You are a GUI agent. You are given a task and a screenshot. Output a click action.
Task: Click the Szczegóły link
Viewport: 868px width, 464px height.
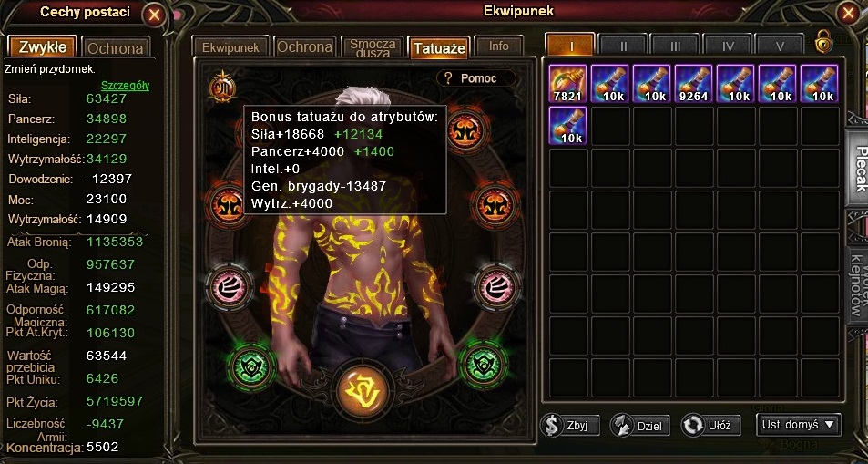(125, 86)
